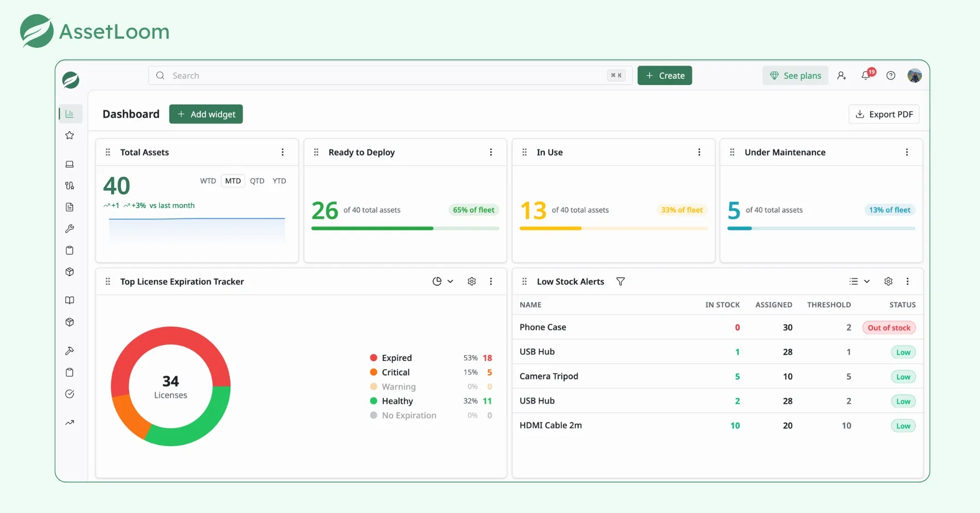Screen dimensions: 980x513
Task: Grab the drag handle on Under Maintenance widget
Action: pyautogui.click(x=732, y=152)
